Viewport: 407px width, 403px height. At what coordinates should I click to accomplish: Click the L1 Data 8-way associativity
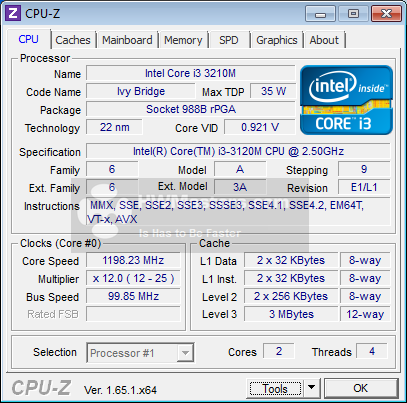pos(365,260)
